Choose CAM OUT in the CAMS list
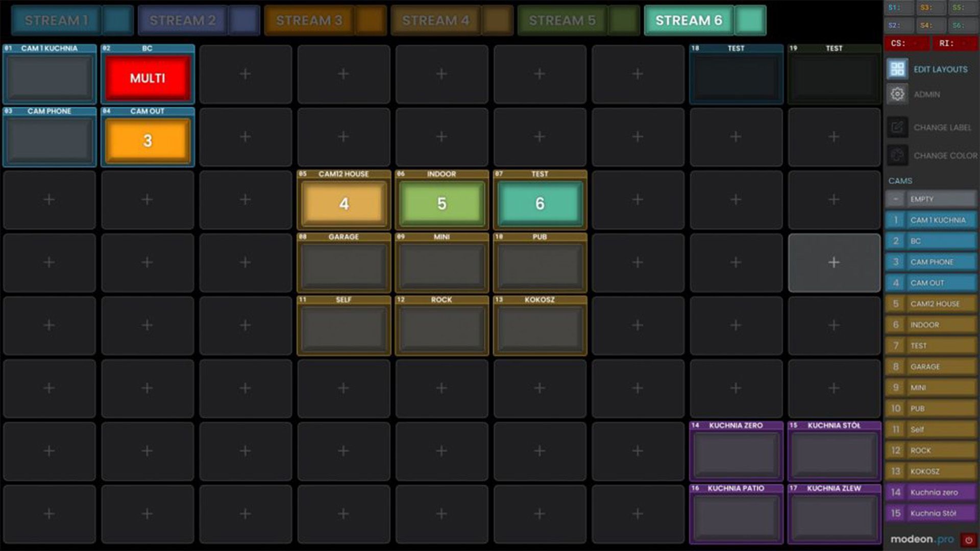The height and width of the screenshot is (551, 980). pyautogui.click(x=931, y=283)
